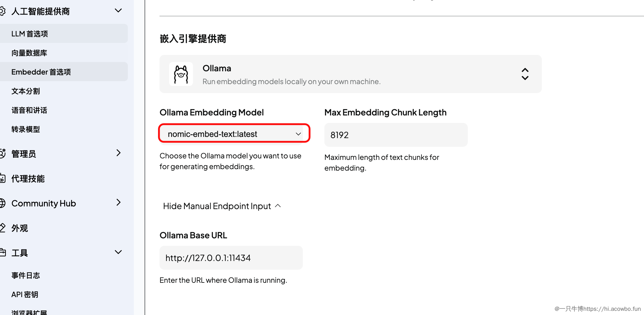Image resolution: width=644 pixels, height=315 pixels.
Task: Open the API 密钥 page
Action: (24, 294)
